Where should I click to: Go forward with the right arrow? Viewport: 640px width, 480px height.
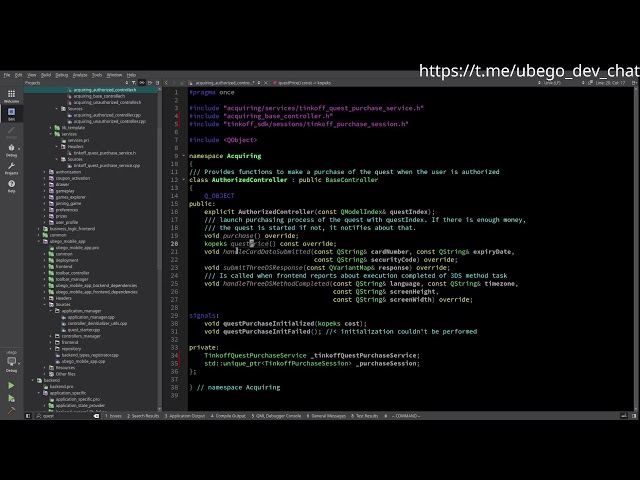[x=174, y=82]
